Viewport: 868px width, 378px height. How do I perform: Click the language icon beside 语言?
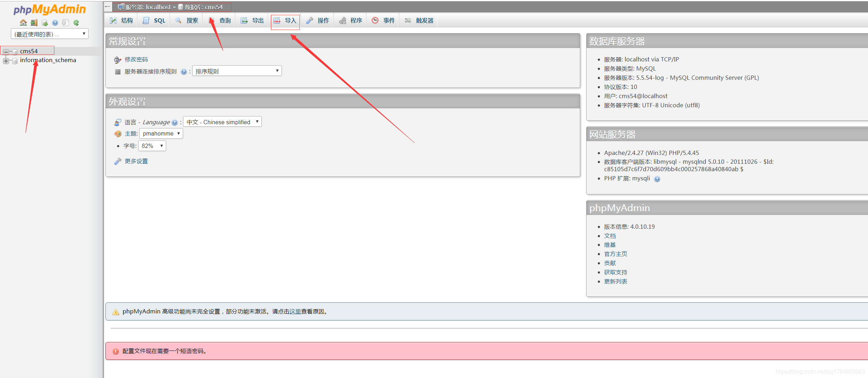click(x=117, y=122)
